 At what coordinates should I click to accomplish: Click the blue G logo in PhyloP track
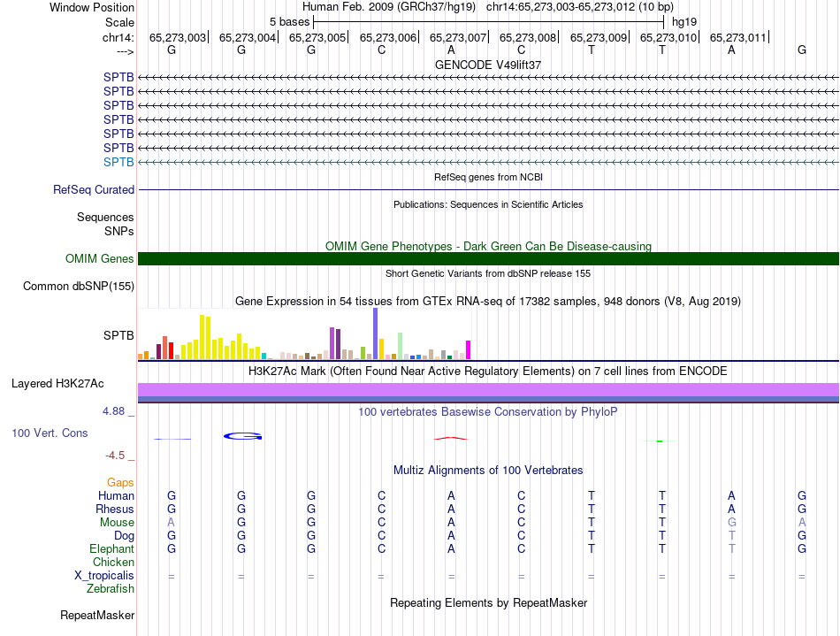tap(242, 436)
